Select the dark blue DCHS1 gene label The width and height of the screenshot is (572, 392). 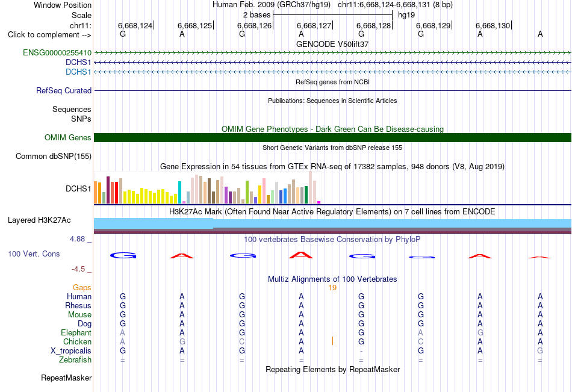tap(78, 62)
